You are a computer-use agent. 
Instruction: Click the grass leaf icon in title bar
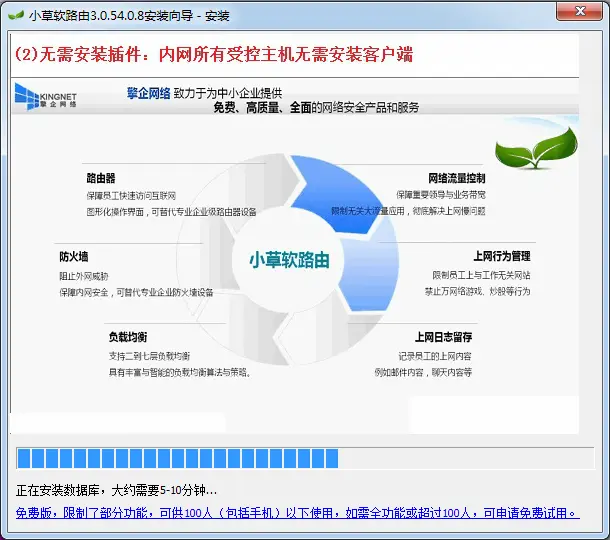pyautogui.click(x=16, y=16)
